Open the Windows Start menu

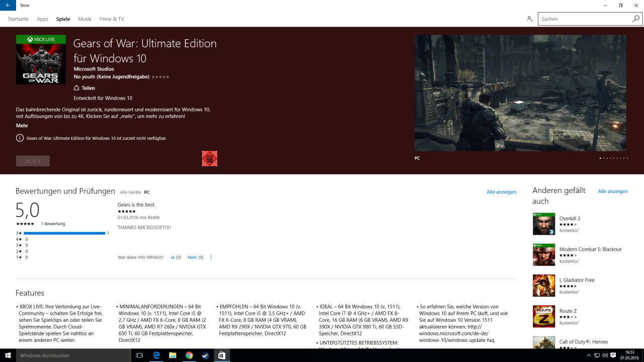(x=8, y=355)
